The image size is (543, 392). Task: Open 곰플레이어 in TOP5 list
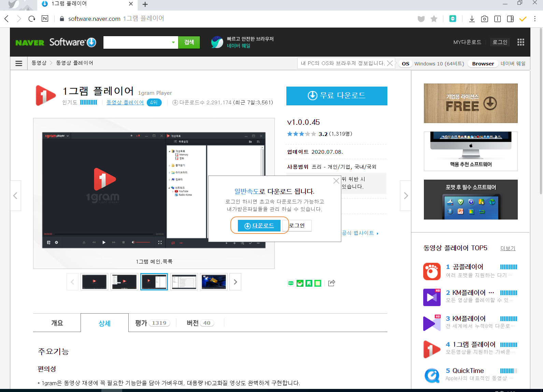click(468, 267)
